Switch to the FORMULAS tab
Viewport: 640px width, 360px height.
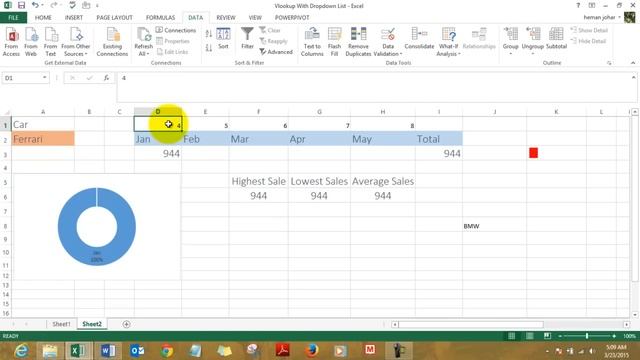[x=160, y=18]
